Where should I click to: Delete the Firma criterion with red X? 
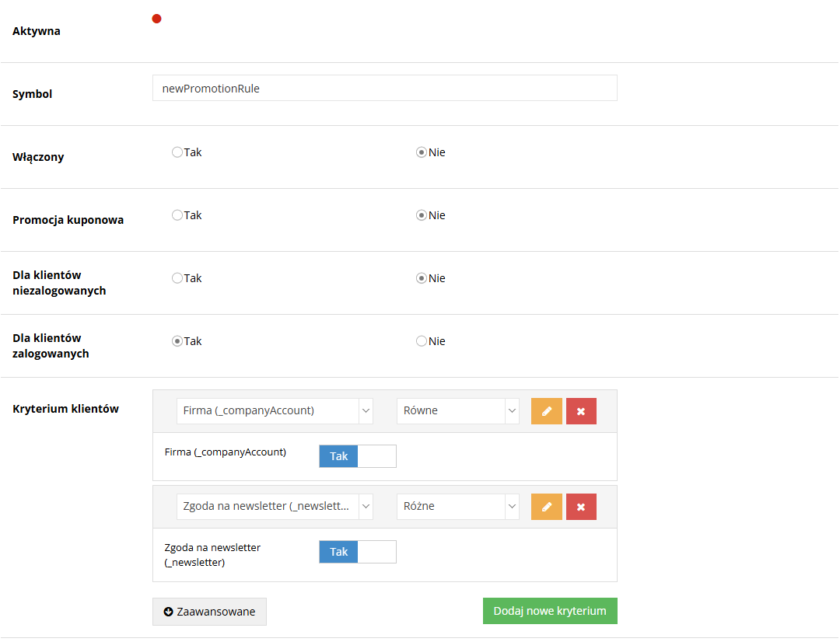pos(581,411)
